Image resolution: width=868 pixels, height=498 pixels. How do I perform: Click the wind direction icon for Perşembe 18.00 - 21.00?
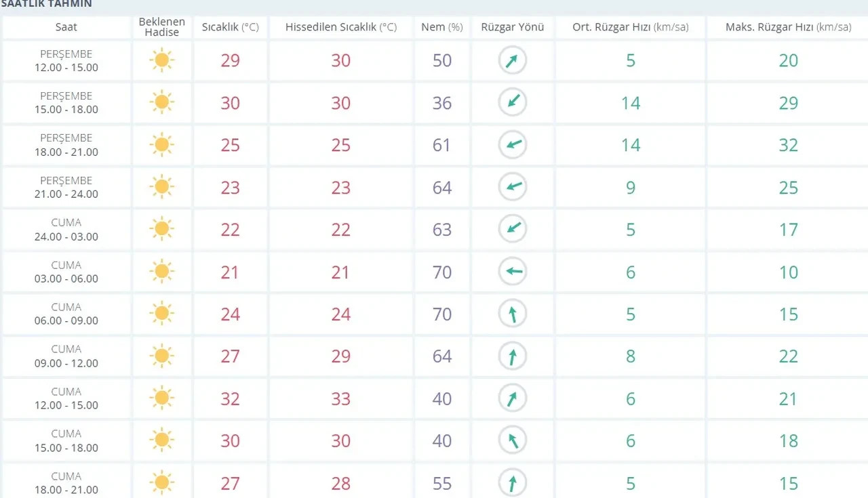pyautogui.click(x=513, y=145)
